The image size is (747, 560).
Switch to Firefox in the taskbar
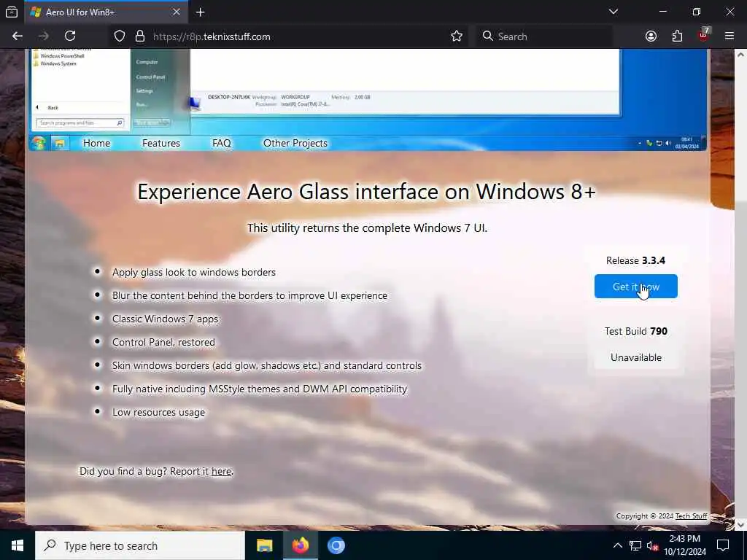[x=300, y=545]
